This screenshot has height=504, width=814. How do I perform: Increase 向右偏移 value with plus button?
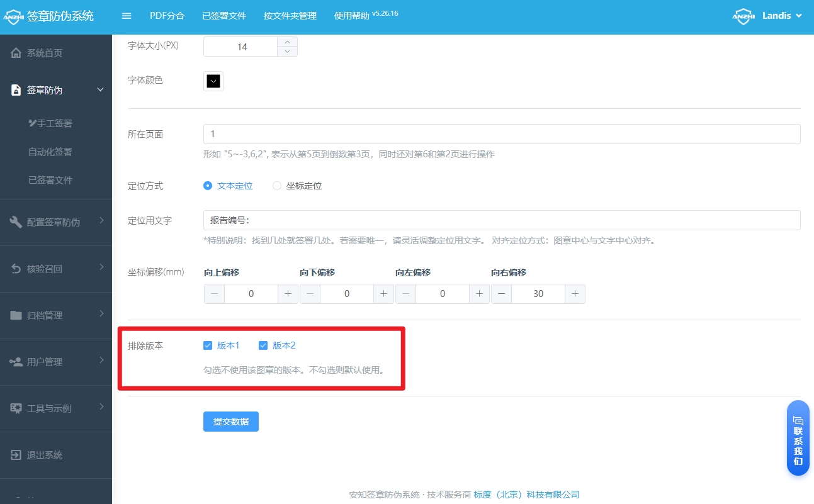point(575,294)
